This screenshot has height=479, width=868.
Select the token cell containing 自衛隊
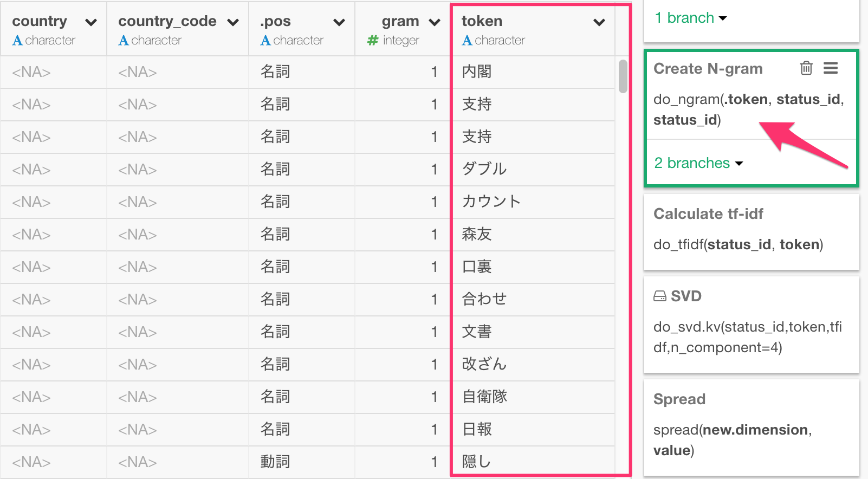533,397
